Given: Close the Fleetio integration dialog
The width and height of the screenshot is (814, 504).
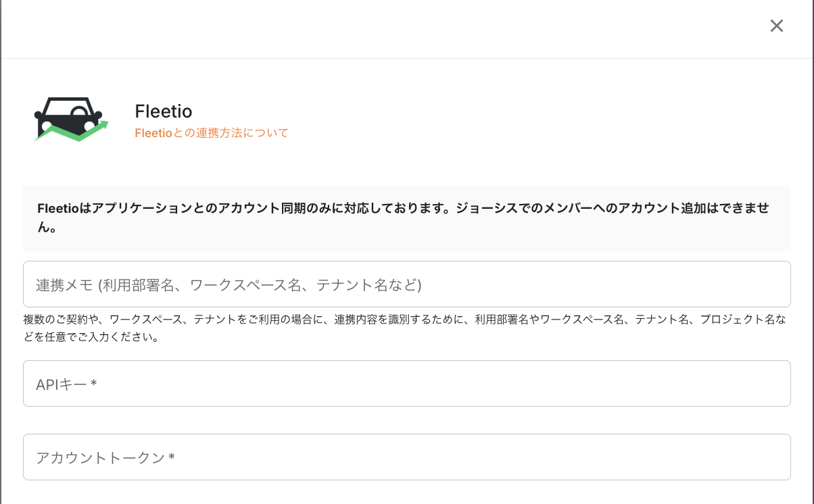Looking at the screenshot, I should pyautogui.click(x=777, y=26).
